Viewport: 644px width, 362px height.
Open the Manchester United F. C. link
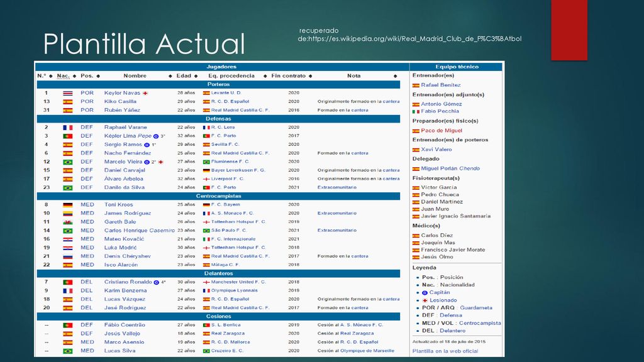coord(238,282)
